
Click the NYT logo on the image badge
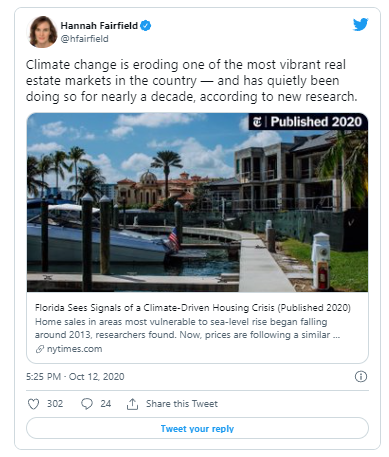tap(257, 122)
